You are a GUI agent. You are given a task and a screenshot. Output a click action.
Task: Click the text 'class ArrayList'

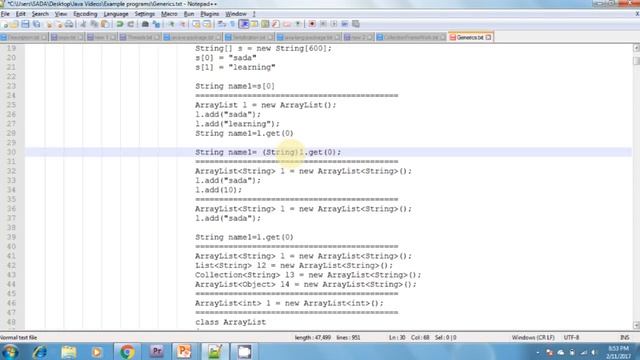(230, 322)
